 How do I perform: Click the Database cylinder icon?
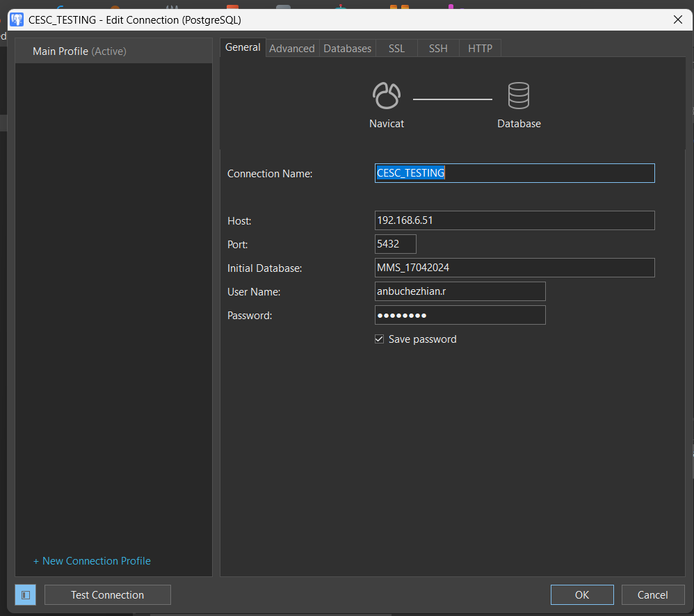(519, 96)
